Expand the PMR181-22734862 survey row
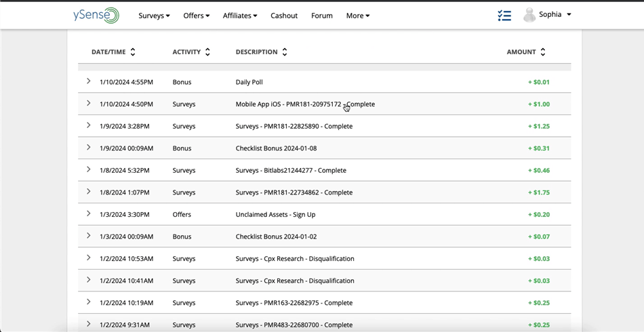 [88, 191]
